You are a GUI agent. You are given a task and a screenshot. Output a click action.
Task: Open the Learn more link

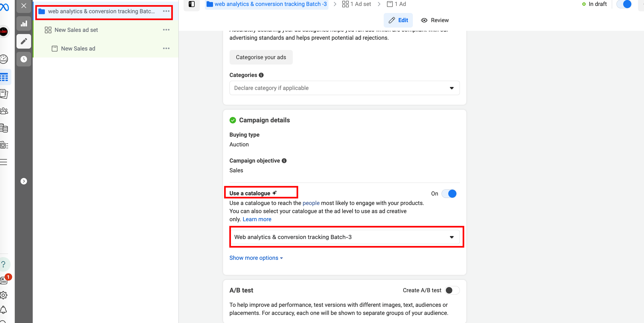(257, 219)
